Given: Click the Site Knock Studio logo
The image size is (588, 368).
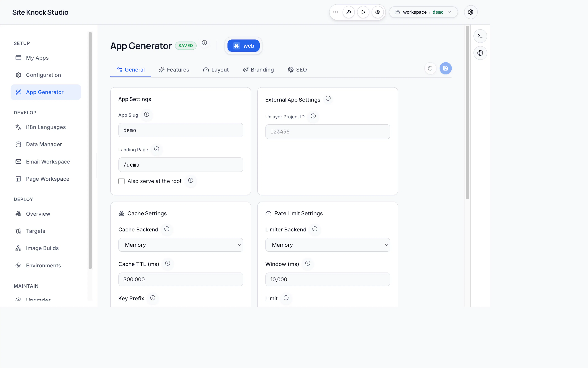Looking at the screenshot, I should point(40,12).
